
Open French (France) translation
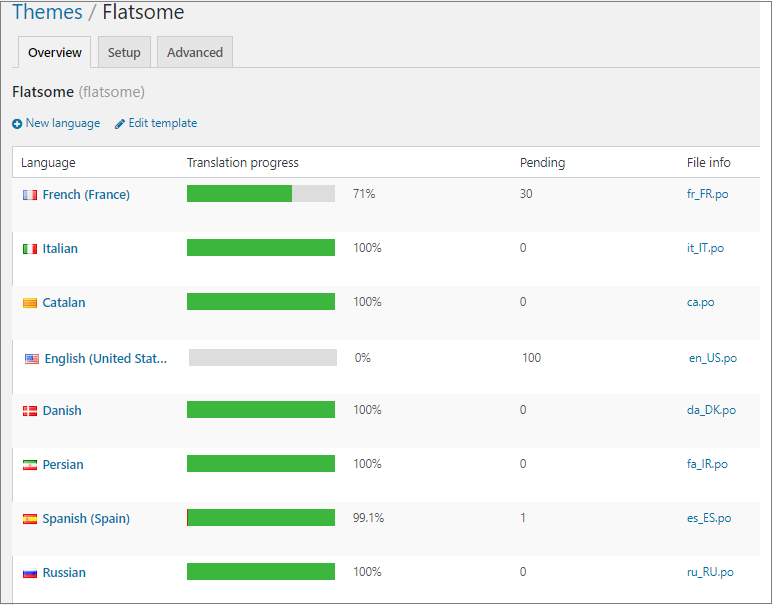(x=86, y=195)
